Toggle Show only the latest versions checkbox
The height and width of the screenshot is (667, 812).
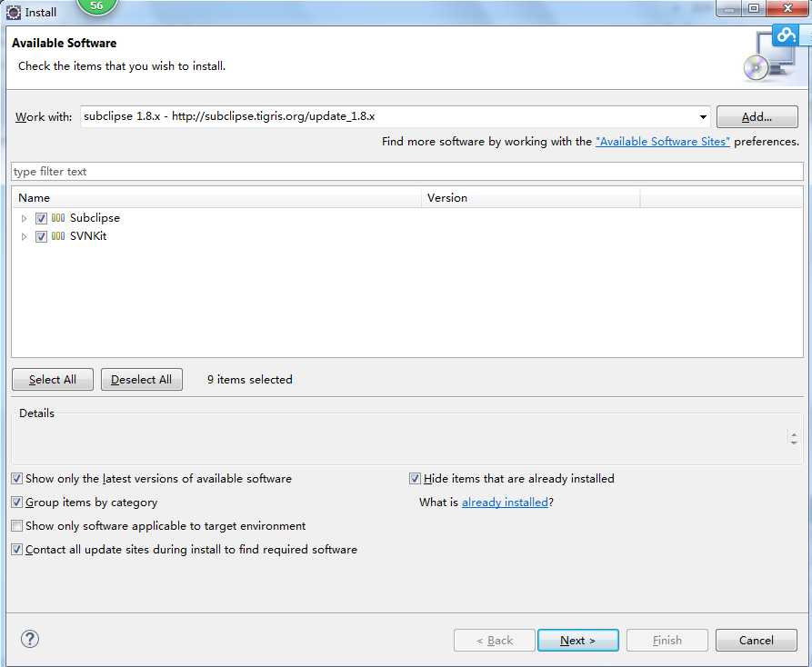[x=17, y=478]
